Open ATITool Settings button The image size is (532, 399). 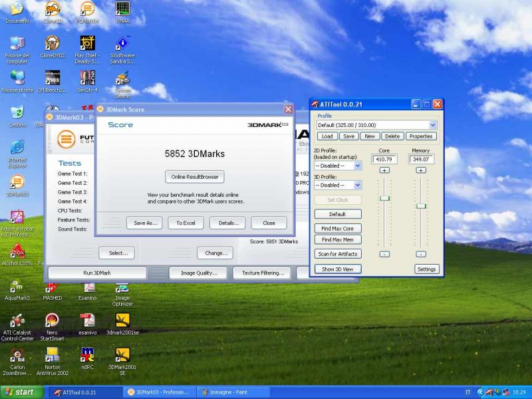[x=426, y=269]
